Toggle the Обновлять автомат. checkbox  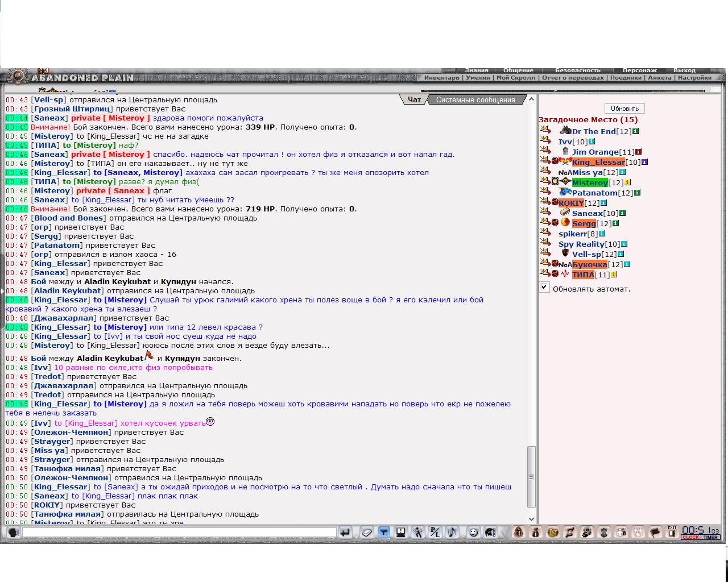coord(544,288)
